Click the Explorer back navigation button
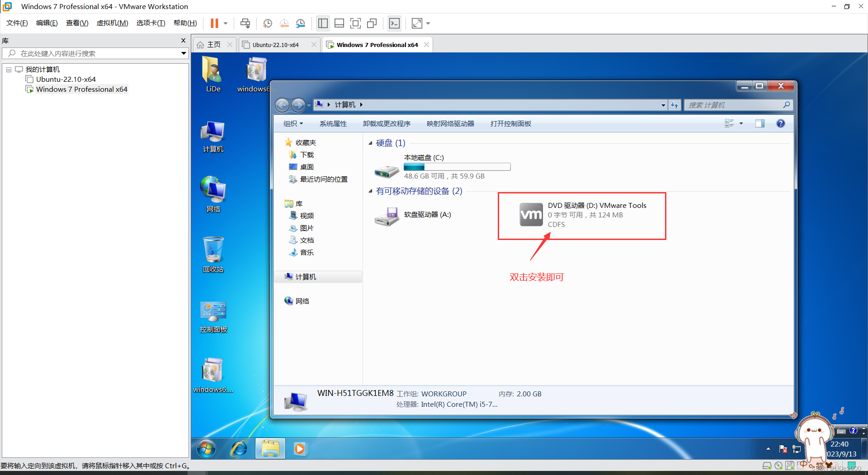 282,105
